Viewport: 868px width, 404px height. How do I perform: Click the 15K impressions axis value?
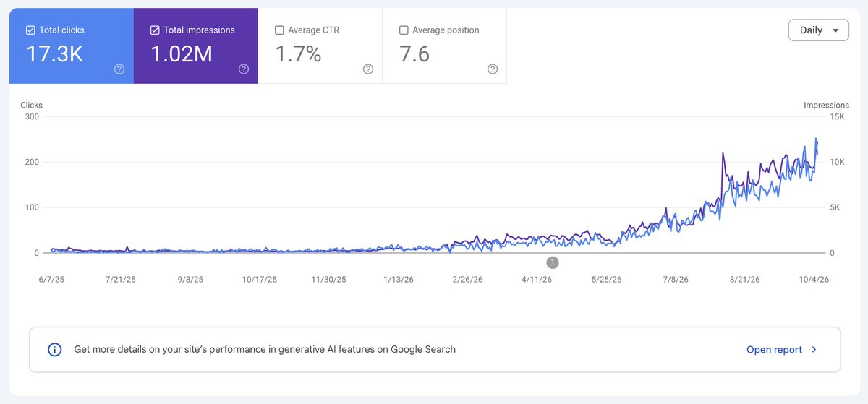(x=837, y=116)
